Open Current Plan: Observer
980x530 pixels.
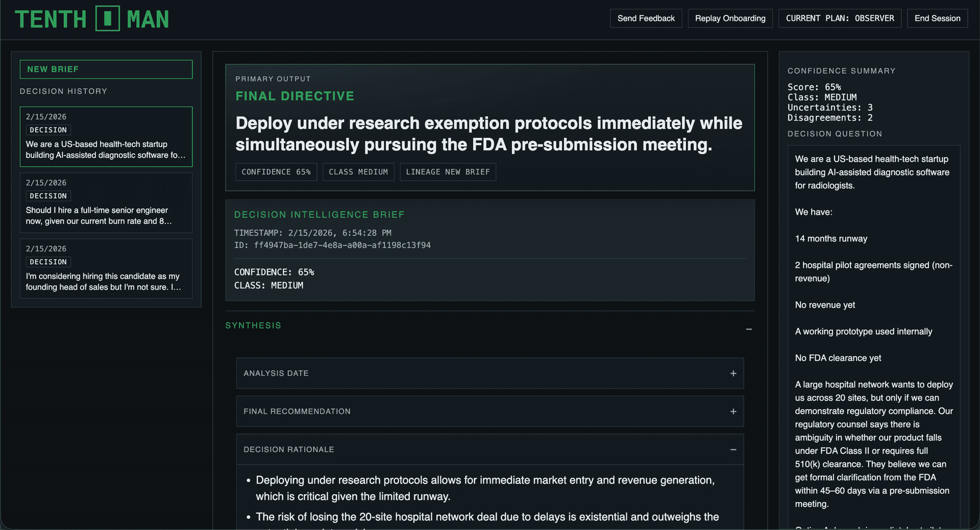point(840,18)
